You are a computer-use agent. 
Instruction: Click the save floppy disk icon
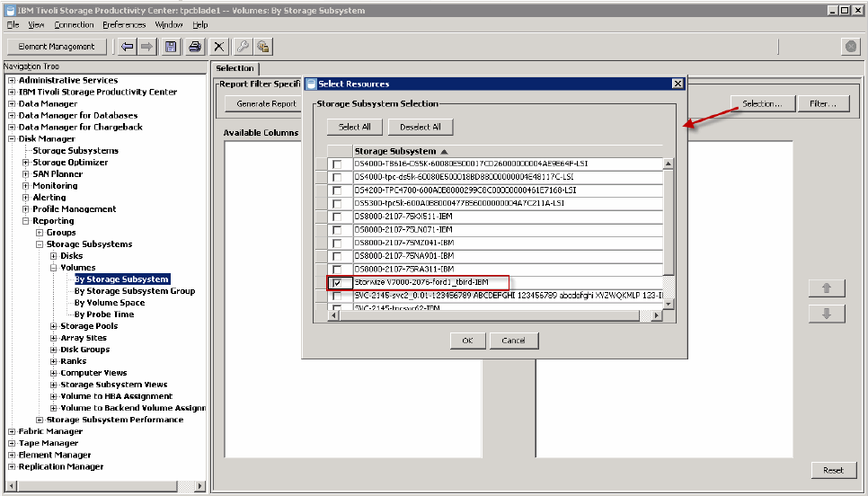171,47
